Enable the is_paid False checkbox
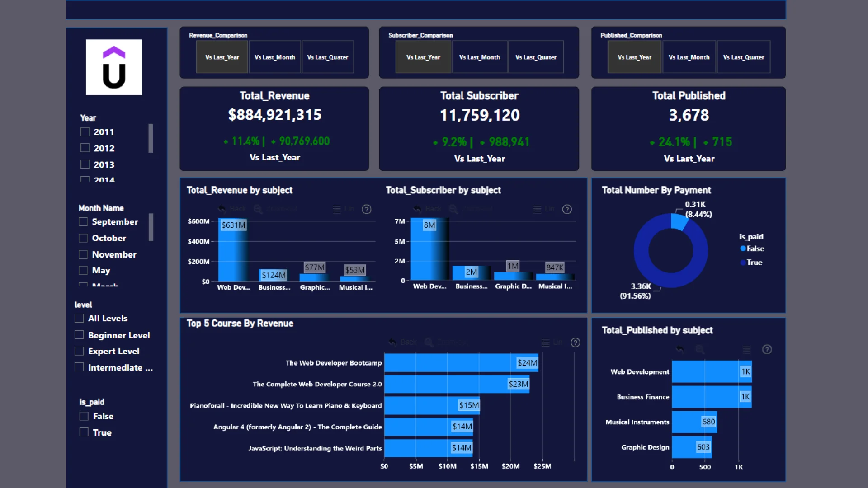Viewport: 868px width, 488px height. 84,416
